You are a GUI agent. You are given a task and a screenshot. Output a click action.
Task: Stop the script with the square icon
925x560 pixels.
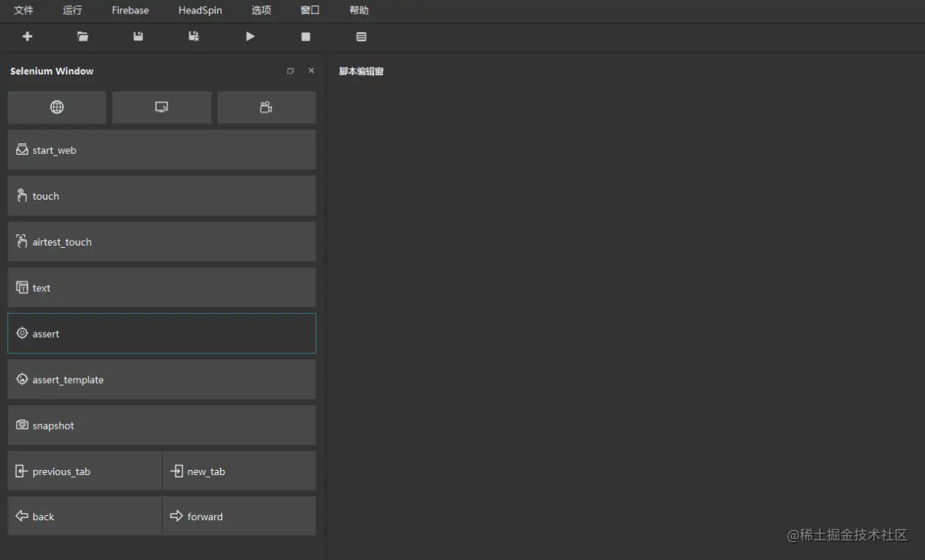coord(306,36)
